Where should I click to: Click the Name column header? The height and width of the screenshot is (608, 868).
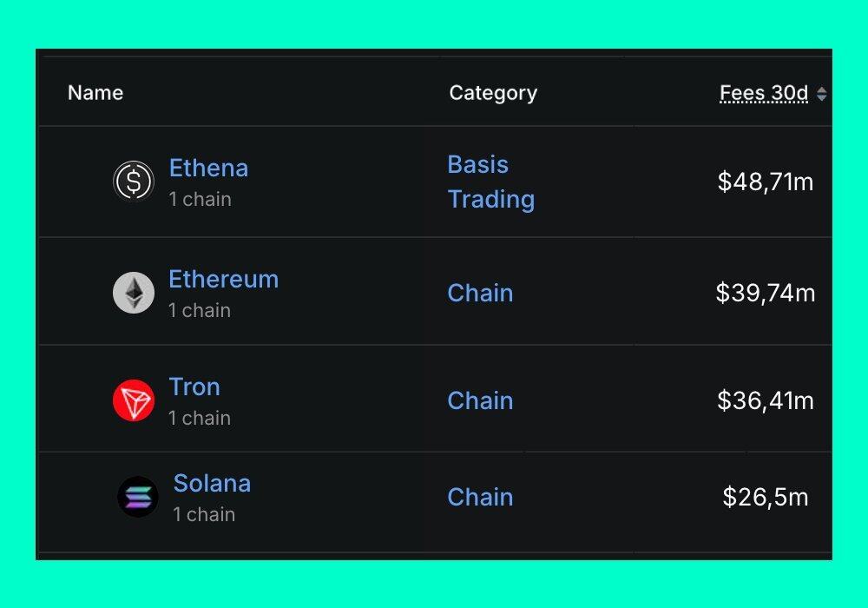pyautogui.click(x=95, y=93)
